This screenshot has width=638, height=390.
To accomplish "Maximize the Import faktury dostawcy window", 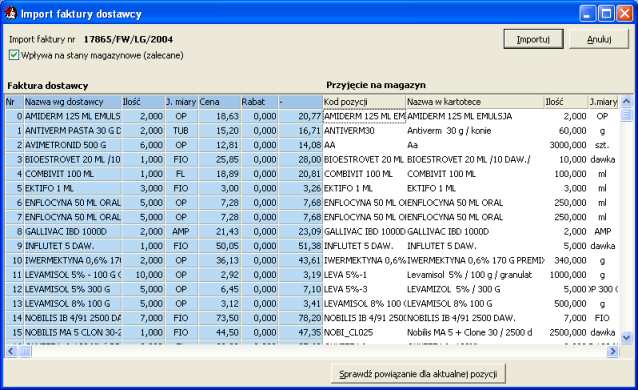I will pos(606,14).
